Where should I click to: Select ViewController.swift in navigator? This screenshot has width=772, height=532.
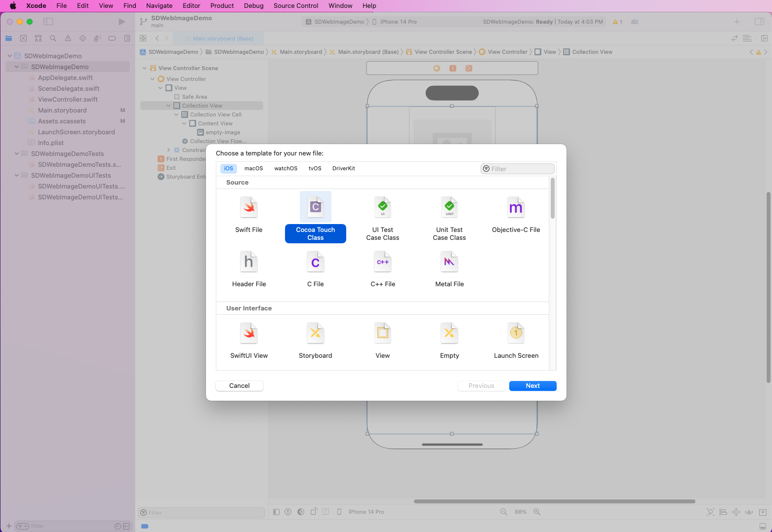pyautogui.click(x=68, y=99)
